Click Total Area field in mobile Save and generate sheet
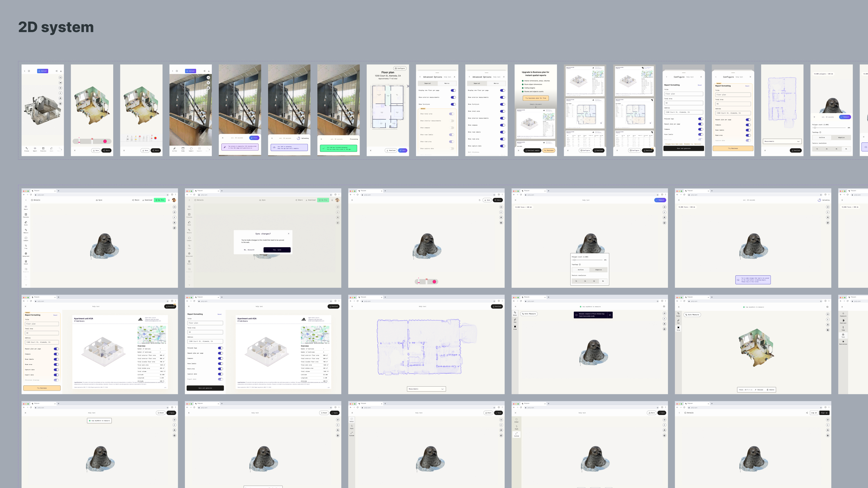Screen dimensions: 868x488 click(684, 103)
